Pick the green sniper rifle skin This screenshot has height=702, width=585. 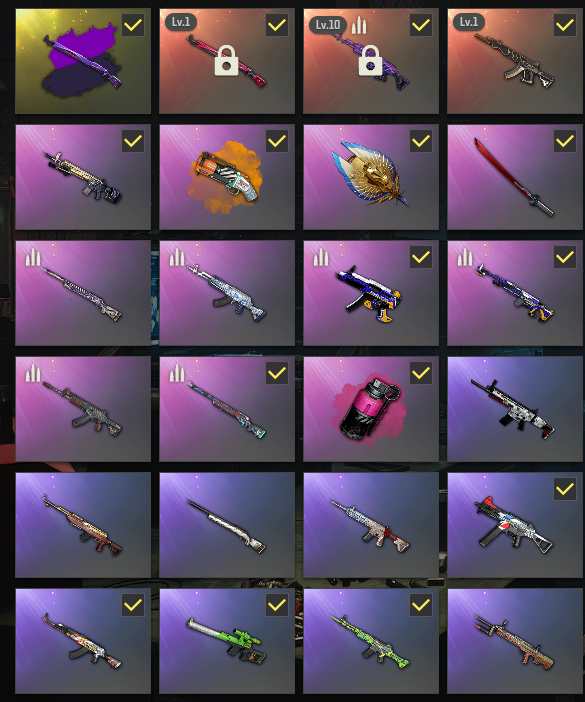coord(227,641)
